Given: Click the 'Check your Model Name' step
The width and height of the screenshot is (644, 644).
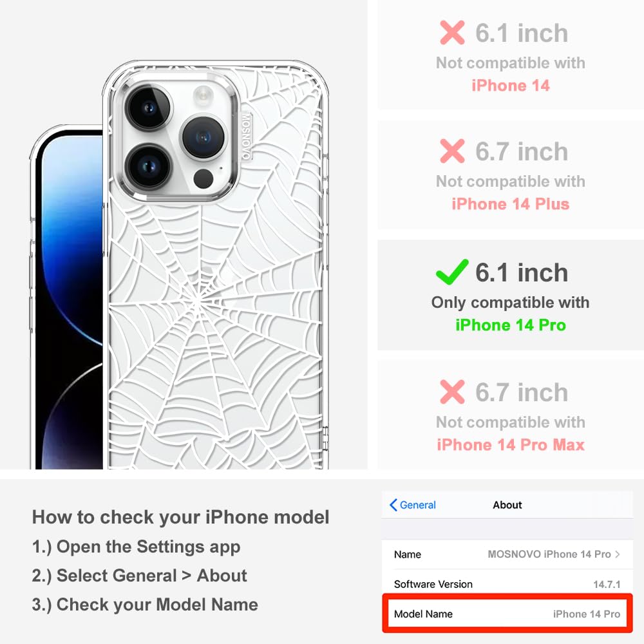Looking at the screenshot, I should (x=145, y=605).
